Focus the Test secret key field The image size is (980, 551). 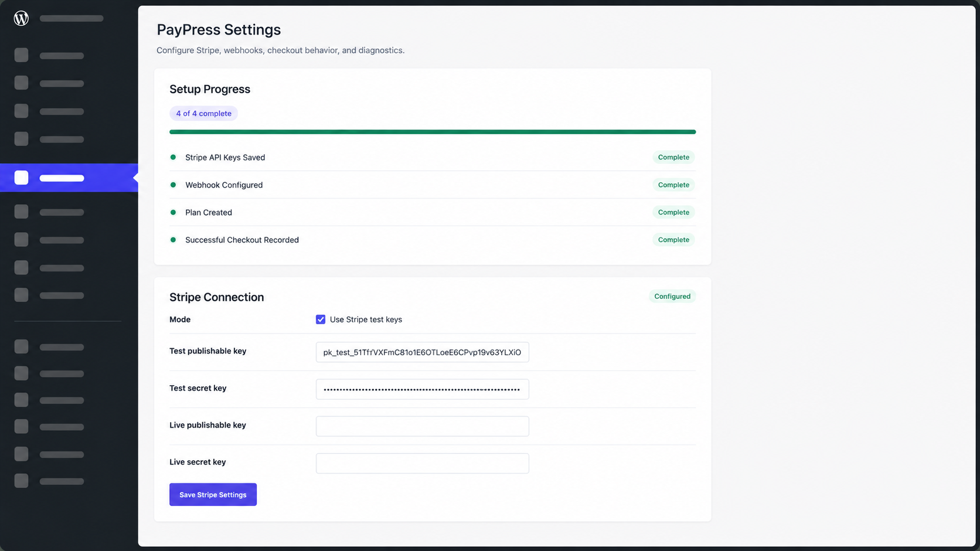point(422,389)
